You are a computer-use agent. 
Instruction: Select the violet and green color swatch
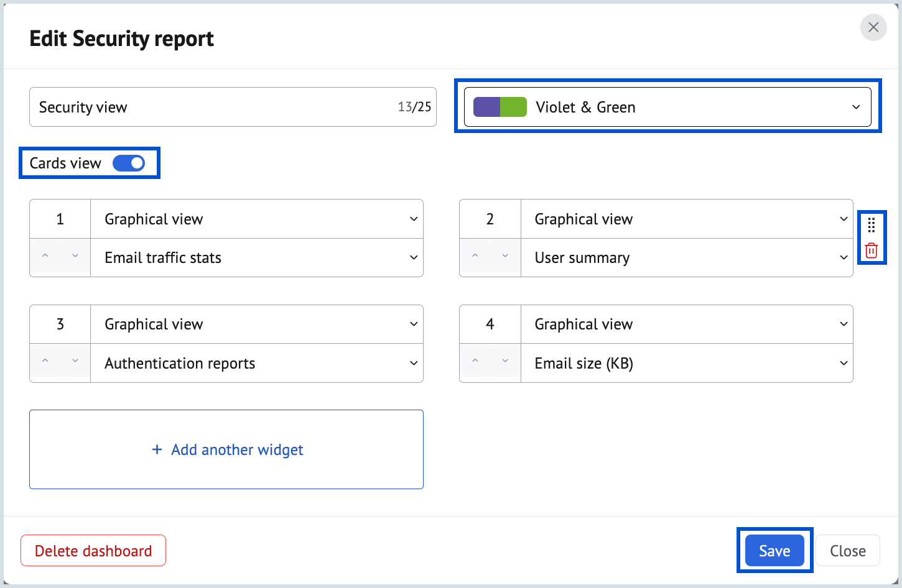tap(500, 106)
